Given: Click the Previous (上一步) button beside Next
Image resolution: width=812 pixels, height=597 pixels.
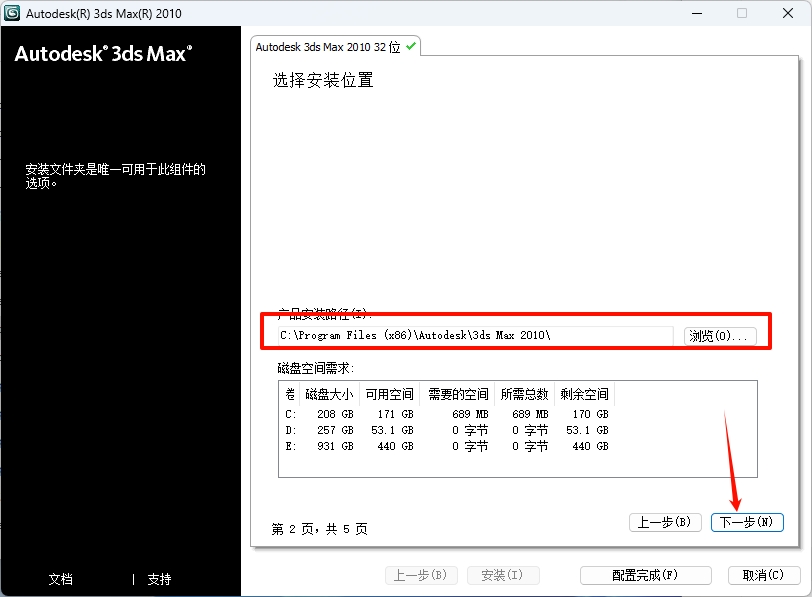Looking at the screenshot, I should (x=665, y=522).
